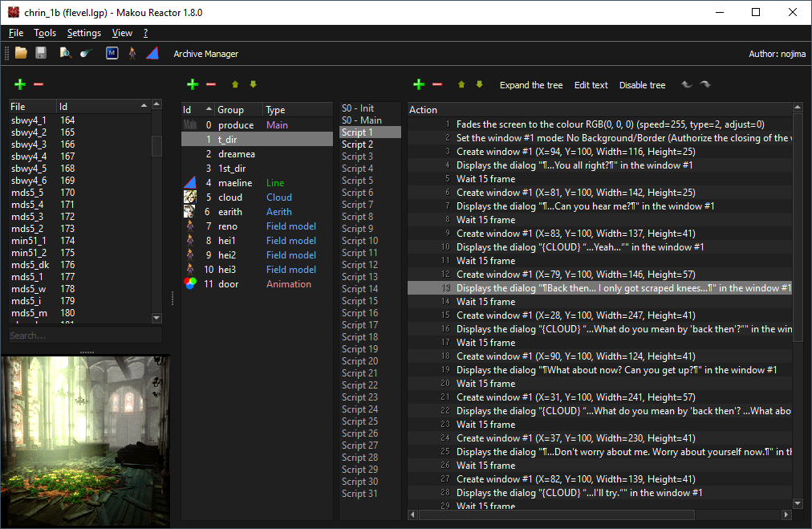The image size is (812, 529).
Task: Select action line 'You all right?' dialog
Action: [599, 165]
